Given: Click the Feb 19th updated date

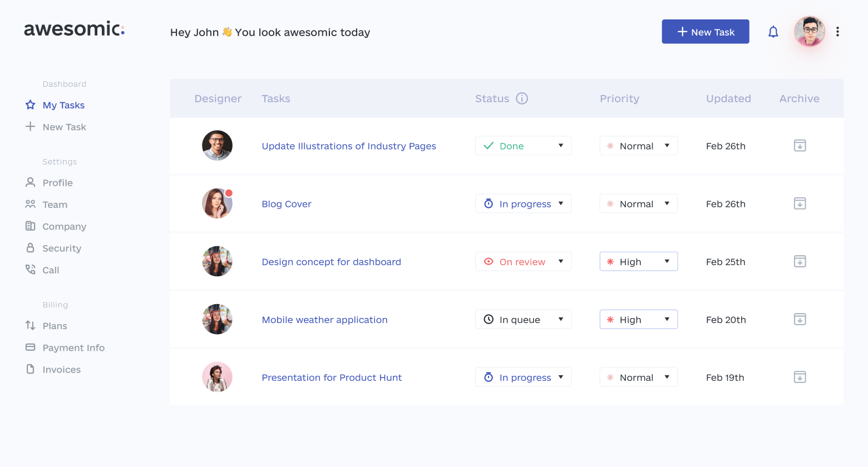Looking at the screenshot, I should click(725, 377).
